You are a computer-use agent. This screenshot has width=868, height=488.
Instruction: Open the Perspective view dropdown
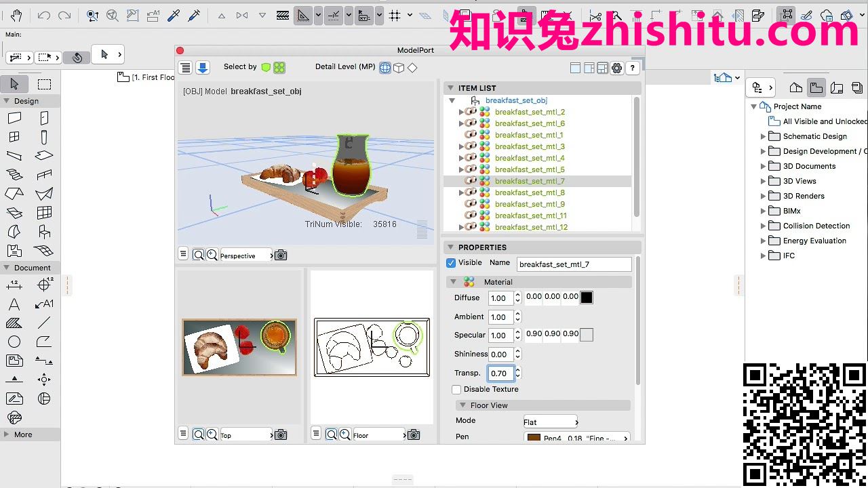[247, 256]
